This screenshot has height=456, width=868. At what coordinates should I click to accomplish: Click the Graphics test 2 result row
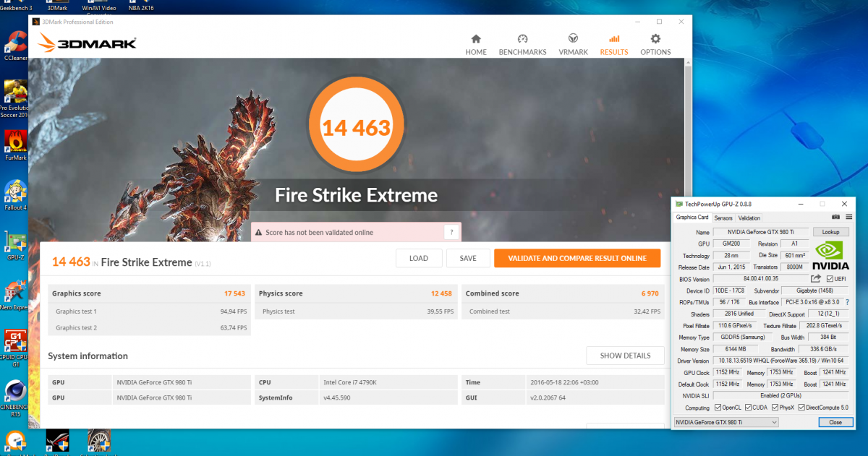click(150, 327)
